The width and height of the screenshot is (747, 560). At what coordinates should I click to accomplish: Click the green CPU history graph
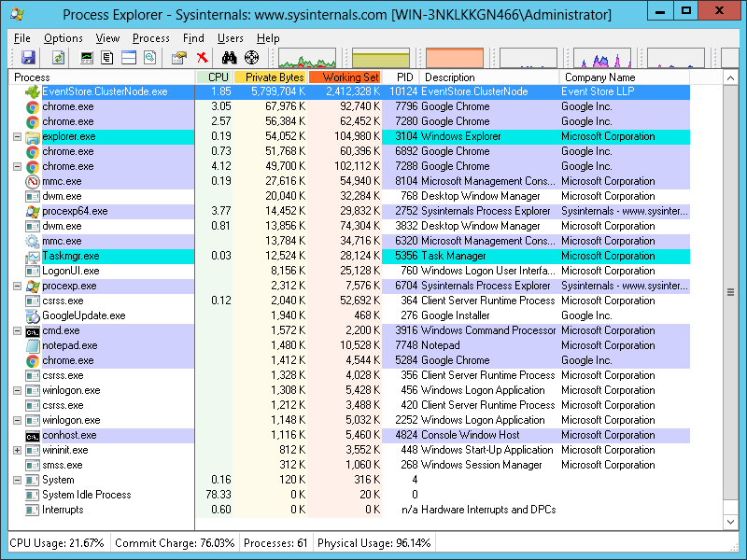click(x=307, y=58)
